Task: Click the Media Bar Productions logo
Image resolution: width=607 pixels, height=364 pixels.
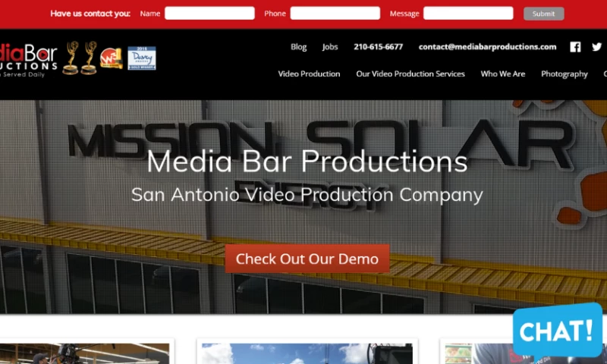Action: click(28, 59)
